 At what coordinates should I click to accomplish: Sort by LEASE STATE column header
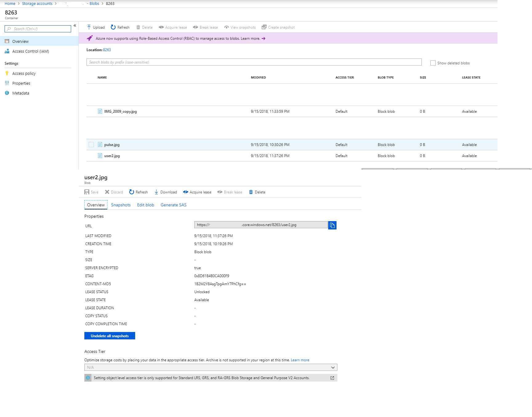tap(471, 78)
